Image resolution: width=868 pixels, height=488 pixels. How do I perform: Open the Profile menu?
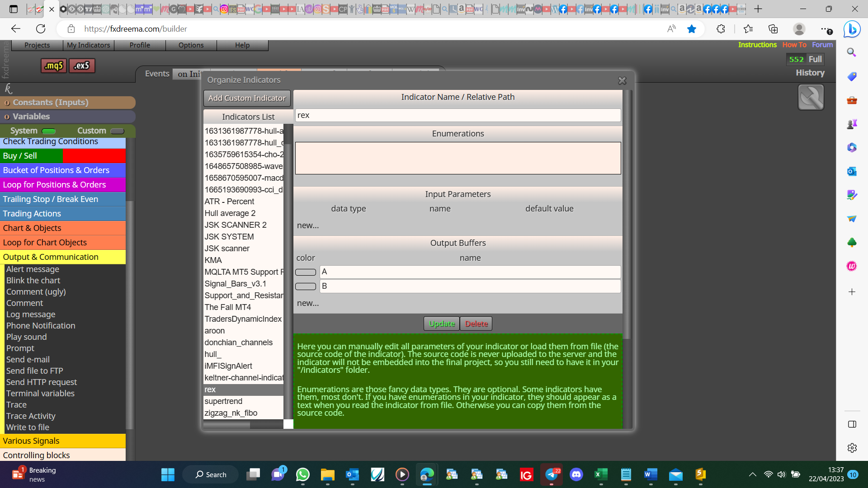(x=140, y=45)
